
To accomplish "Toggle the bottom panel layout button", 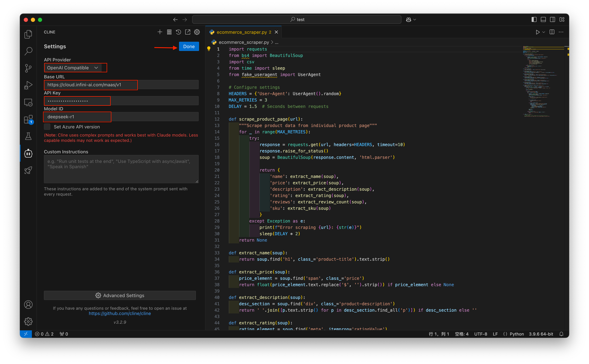I will click(543, 19).
